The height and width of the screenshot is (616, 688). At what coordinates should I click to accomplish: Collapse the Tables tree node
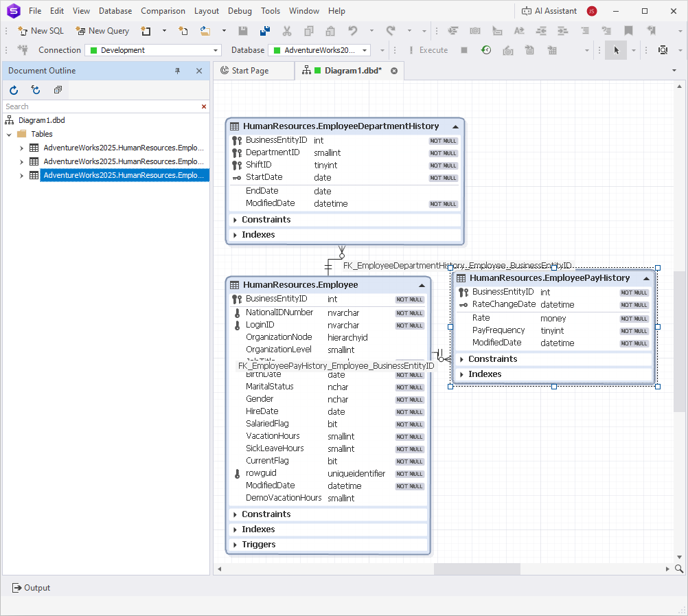coord(9,135)
